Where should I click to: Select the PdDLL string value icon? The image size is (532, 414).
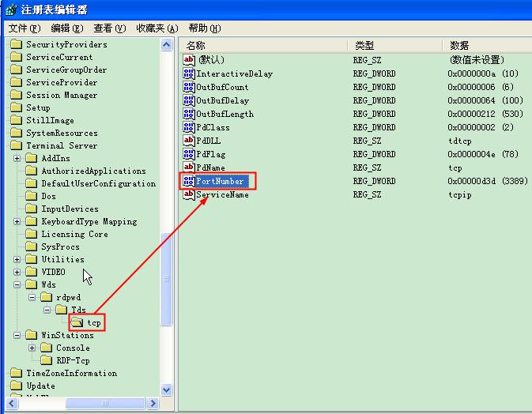coord(189,141)
